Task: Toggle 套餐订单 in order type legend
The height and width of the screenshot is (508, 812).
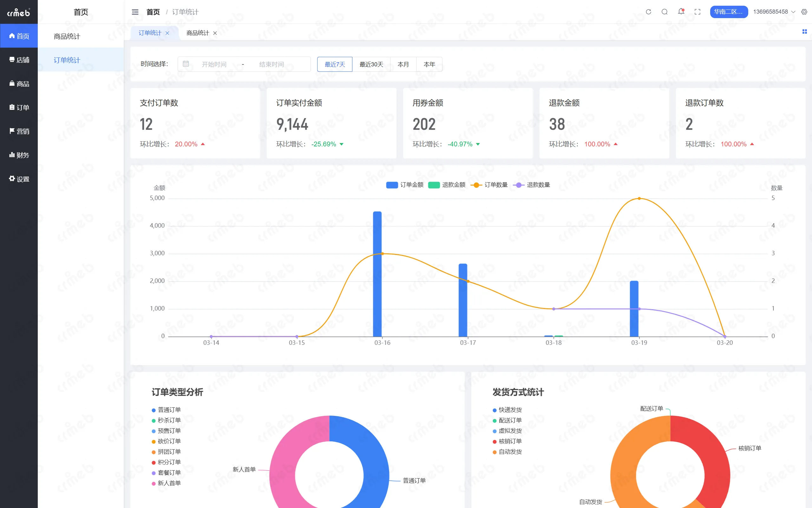Action: pos(166,473)
